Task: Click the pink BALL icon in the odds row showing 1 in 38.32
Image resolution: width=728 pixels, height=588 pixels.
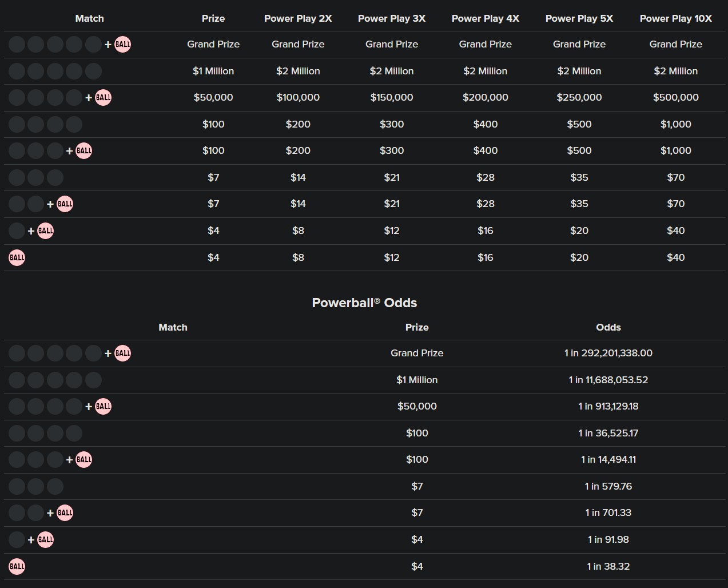Action: [x=17, y=566]
